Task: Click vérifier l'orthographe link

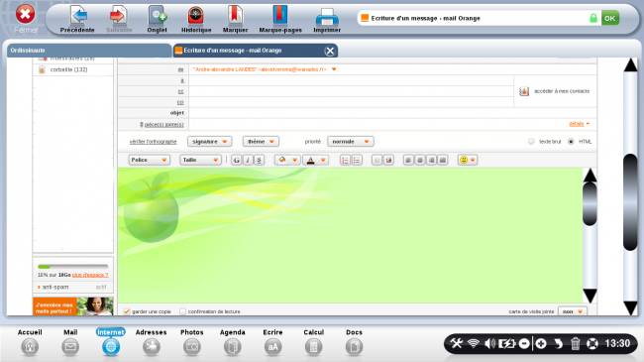Action: point(153,142)
